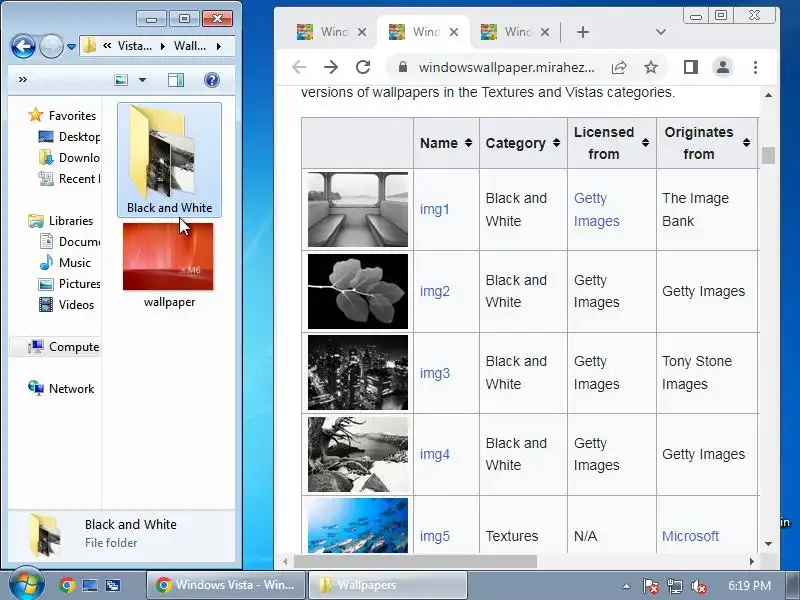Open Chrome profile icon
The width and height of the screenshot is (800, 600).
723,67
